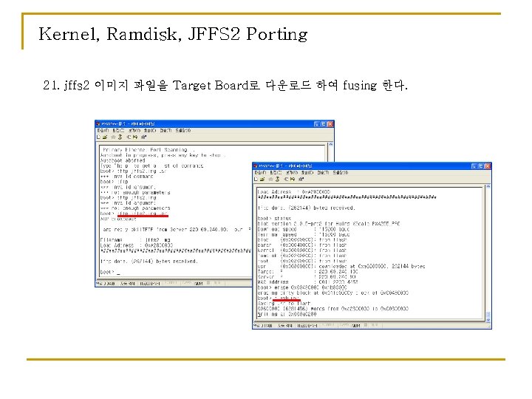532x399 pixels.
Task: Click Call phone icon in back window toolbar
Action: pos(114,137)
